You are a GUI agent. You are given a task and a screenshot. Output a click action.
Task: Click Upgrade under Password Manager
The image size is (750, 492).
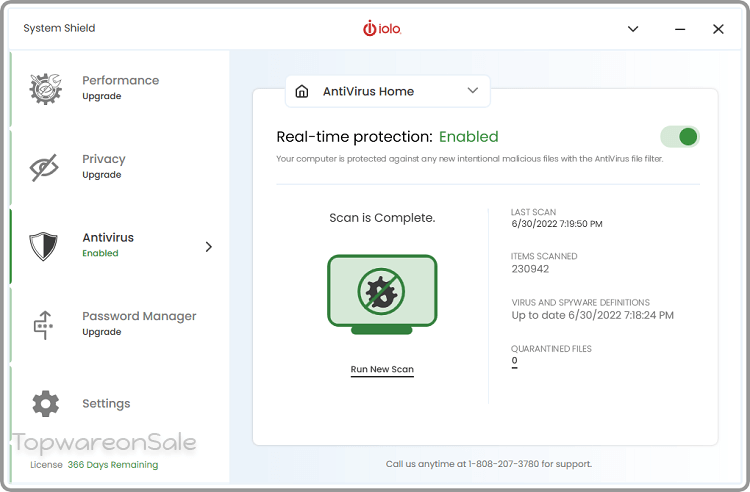(101, 332)
